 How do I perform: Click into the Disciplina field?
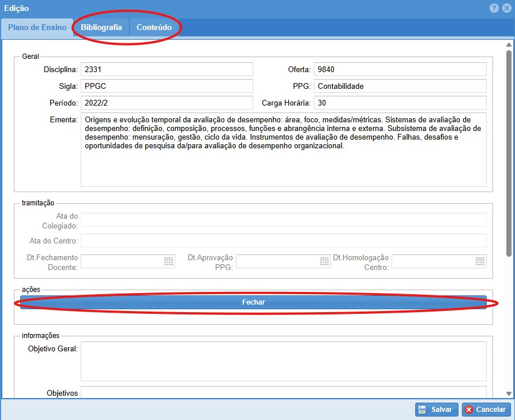coord(167,69)
